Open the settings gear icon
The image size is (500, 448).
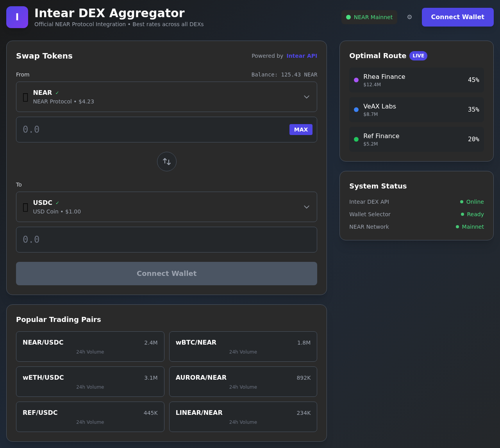coord(409,17)
